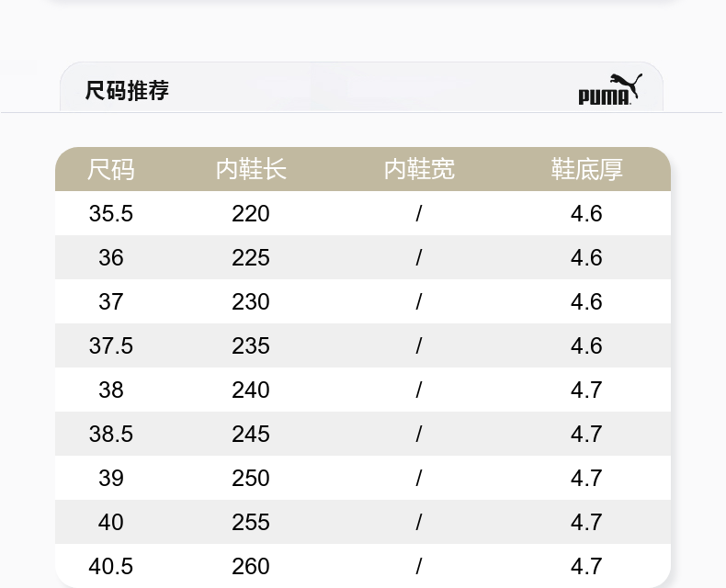Image resolution: width=726 pixels, height=588 pixels.
Task: Click the PUMA logo
Action: pos(609,90)
